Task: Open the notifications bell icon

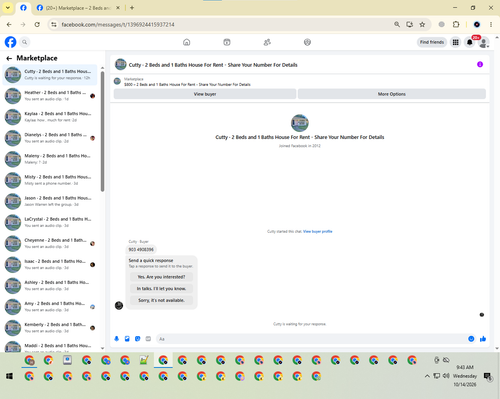Action: pyautogui.click(x=470, y=42)
